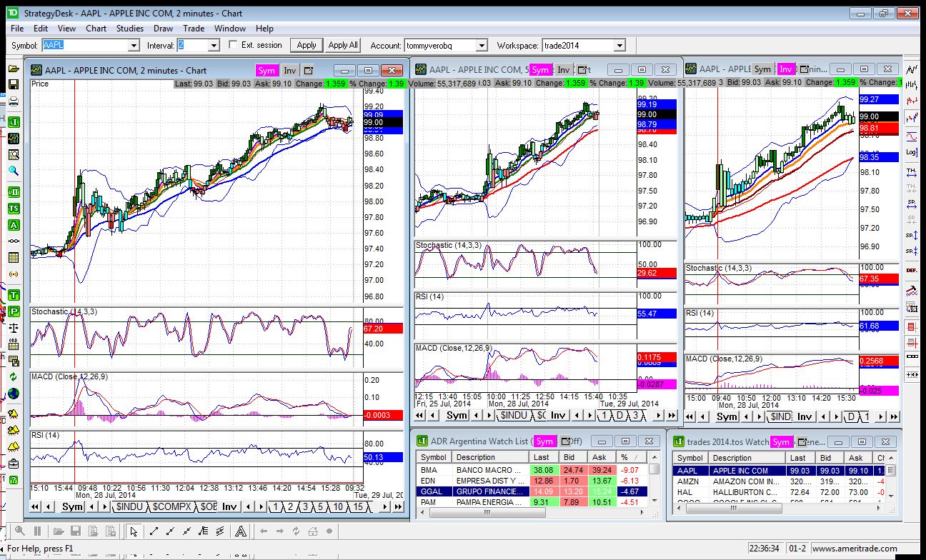926x560 pixels.
Task: Select the text annotation A tool
Action: [x=241, y=531]
